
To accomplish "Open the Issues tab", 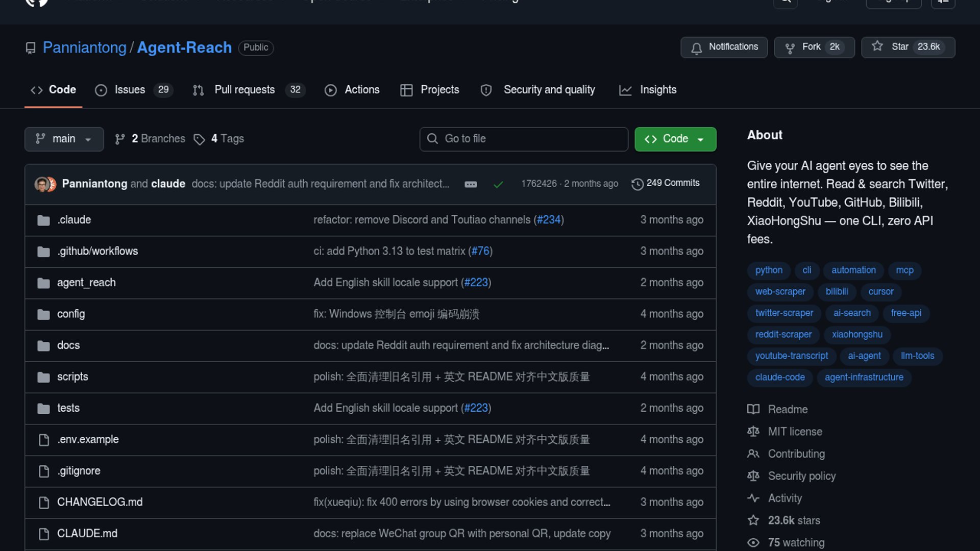I will (134, 90).
